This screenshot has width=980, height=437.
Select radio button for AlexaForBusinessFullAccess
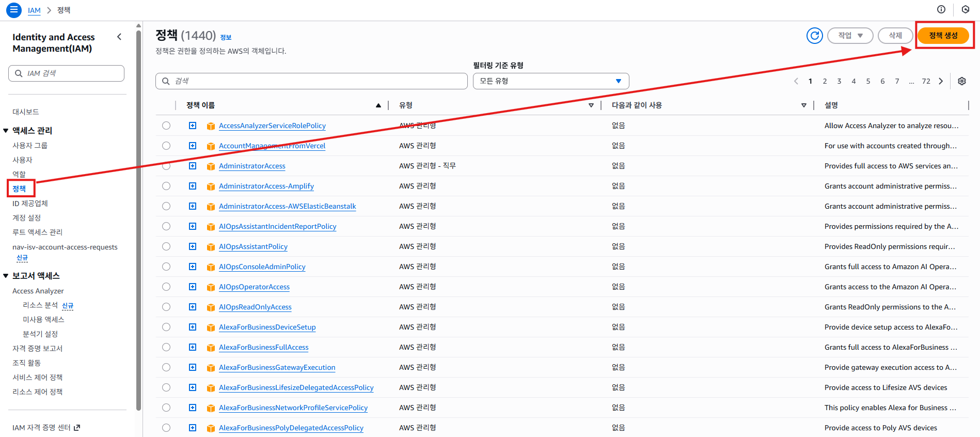click(166, 347)
